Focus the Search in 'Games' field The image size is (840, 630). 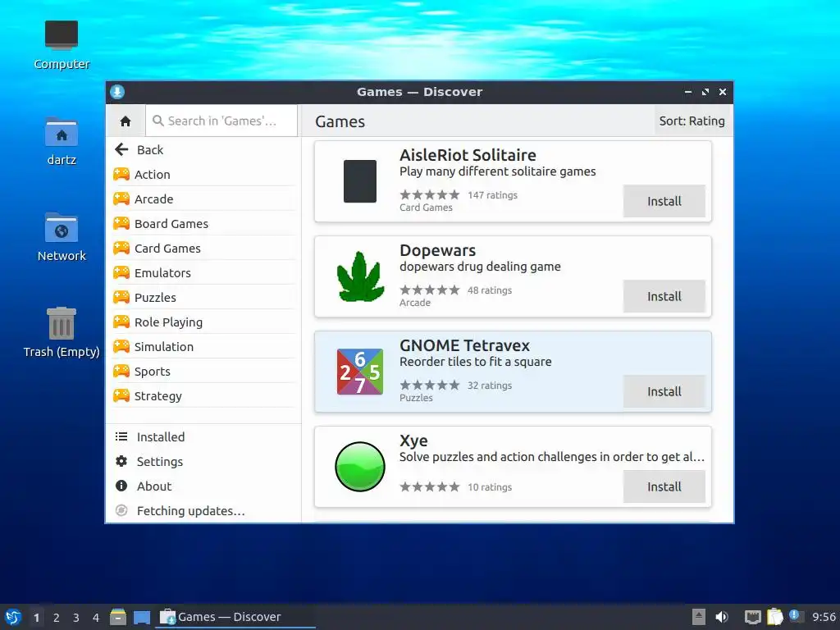coord(221,121)
